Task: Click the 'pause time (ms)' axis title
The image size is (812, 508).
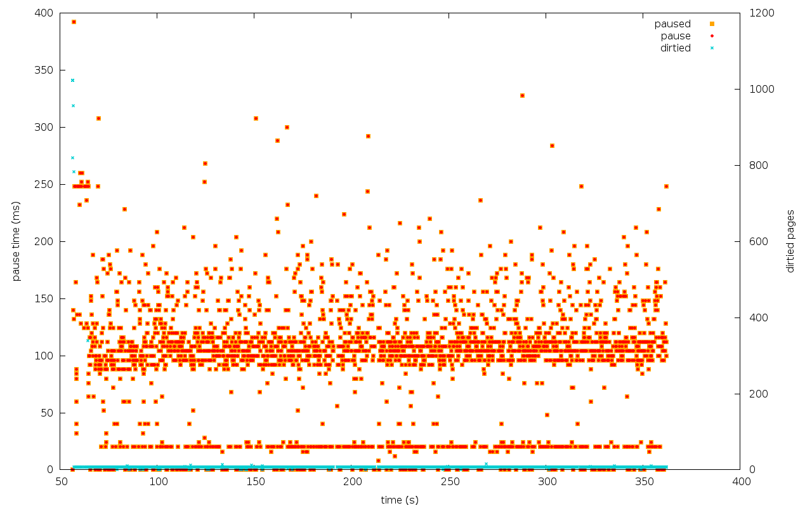Action: 16,241
